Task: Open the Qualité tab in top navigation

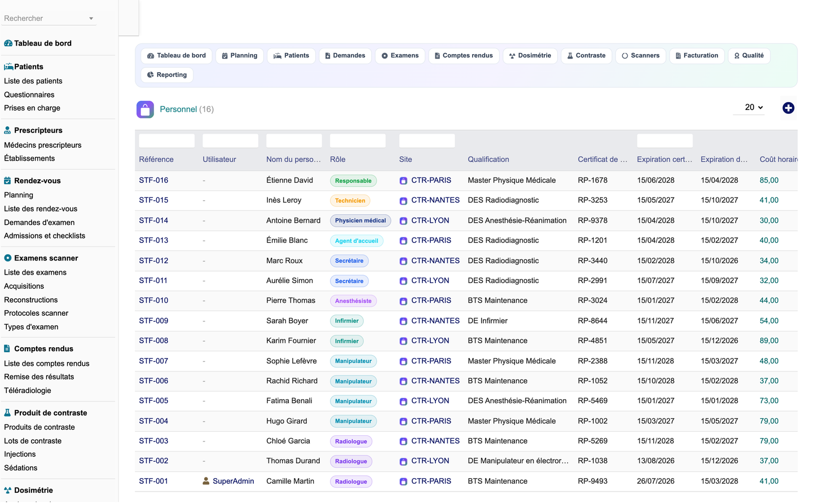Action: tap(749, 56)
